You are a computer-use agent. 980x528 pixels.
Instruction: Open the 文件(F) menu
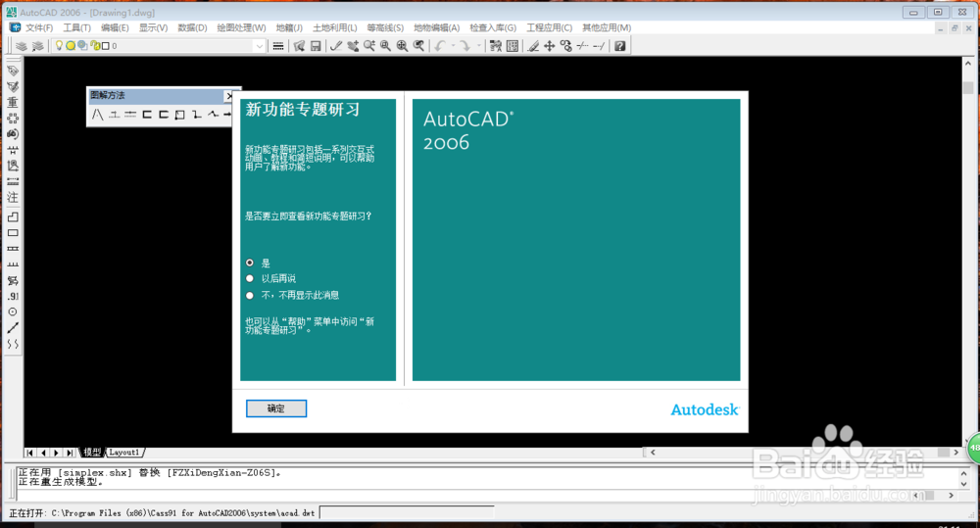point(39,27)
